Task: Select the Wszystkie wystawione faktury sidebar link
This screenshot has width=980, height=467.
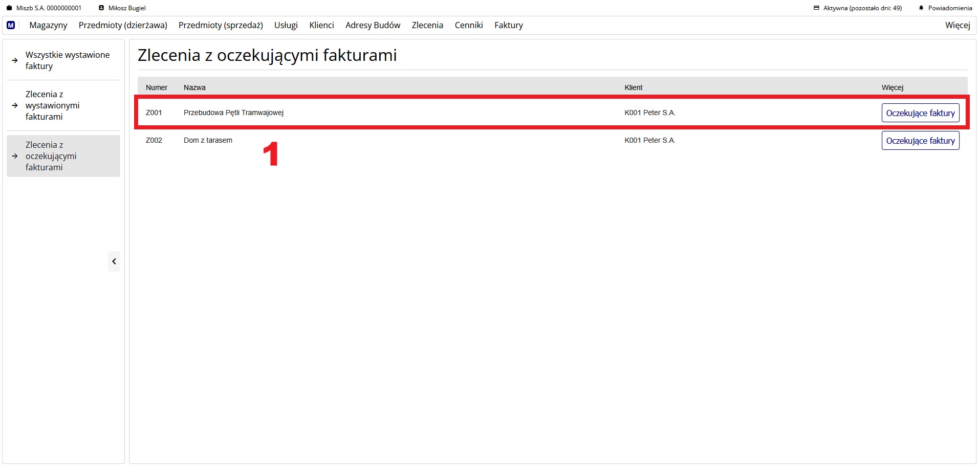Action: click(x=67, y=60)
